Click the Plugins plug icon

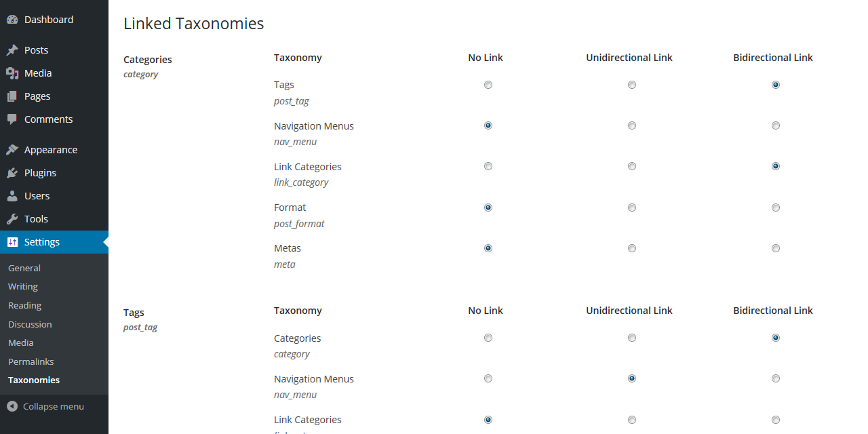12,173
